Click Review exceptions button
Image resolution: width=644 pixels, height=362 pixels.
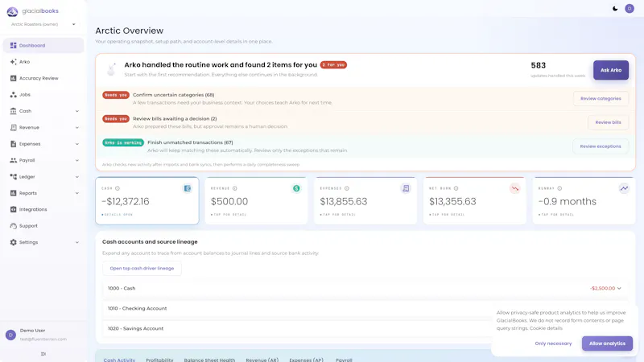(600, 146)
